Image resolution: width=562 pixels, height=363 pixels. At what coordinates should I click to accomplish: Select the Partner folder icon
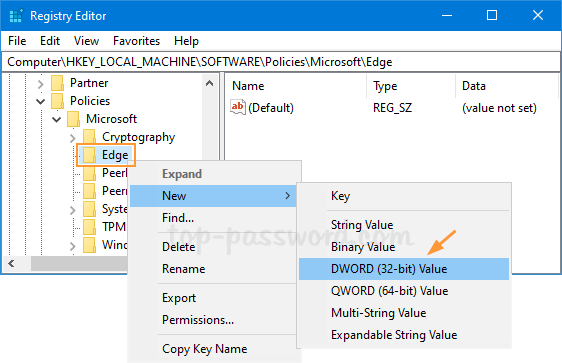point(57,83)
